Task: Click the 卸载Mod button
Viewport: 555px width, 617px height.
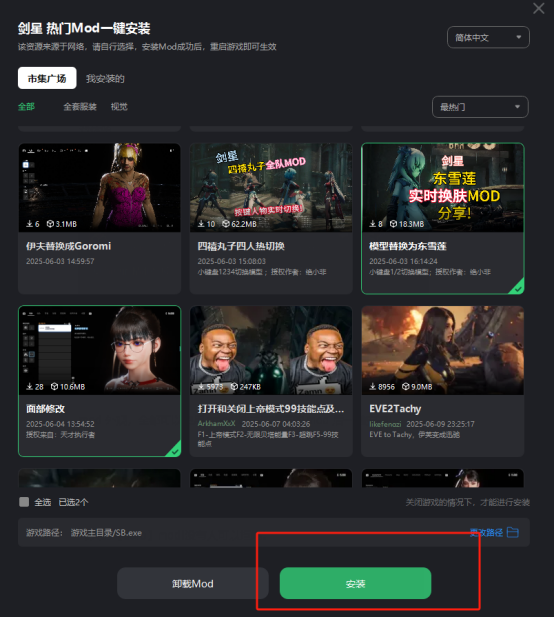Action: 193,583
